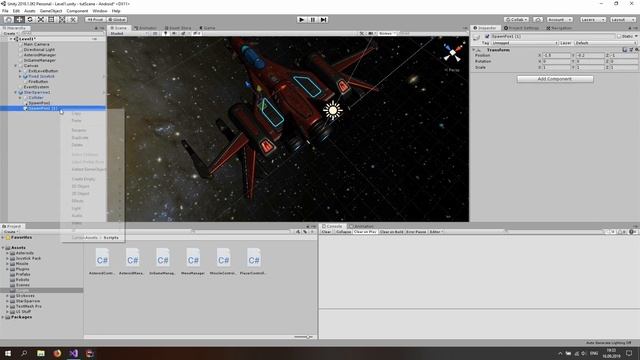Collapse the StarSparrow1 hierarchy item
This screenshot has height=360, width=640.
[16, 93]
